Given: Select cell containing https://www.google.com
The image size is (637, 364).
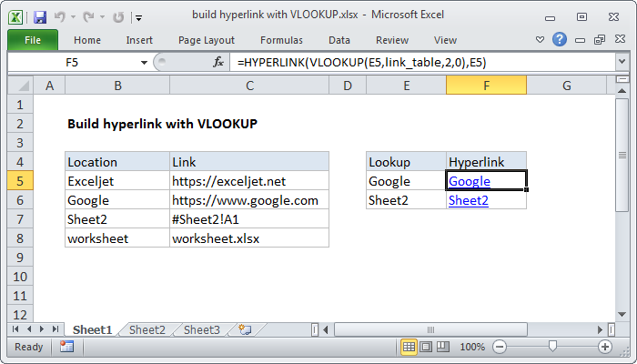Looking at the screenshot, I should [x=249, y=200].
